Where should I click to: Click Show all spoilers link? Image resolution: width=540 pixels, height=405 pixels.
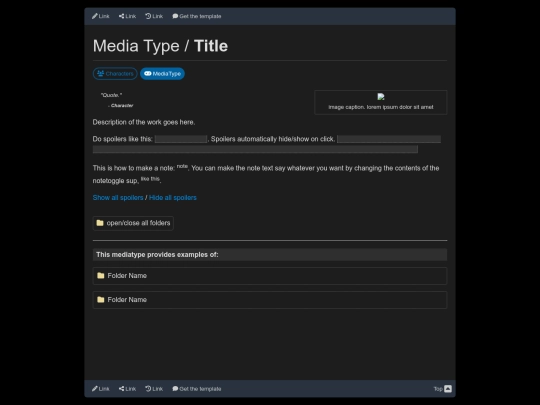click(x=118, y=198)
